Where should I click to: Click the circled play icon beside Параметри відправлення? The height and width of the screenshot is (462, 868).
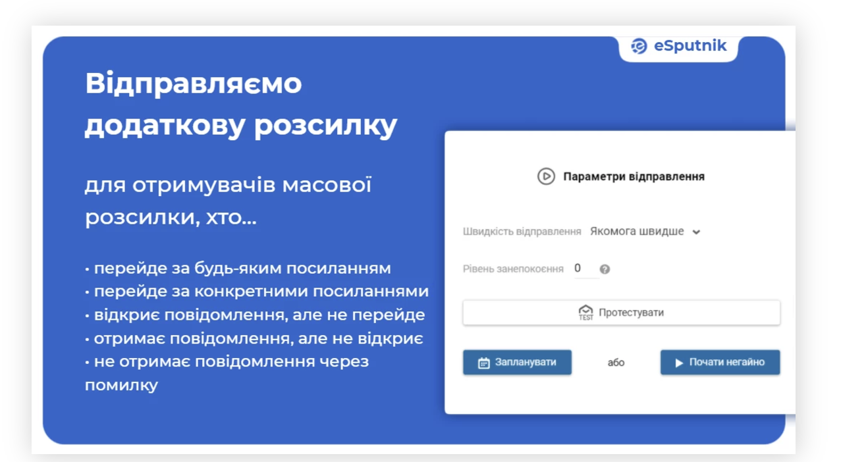click(546, 176)
